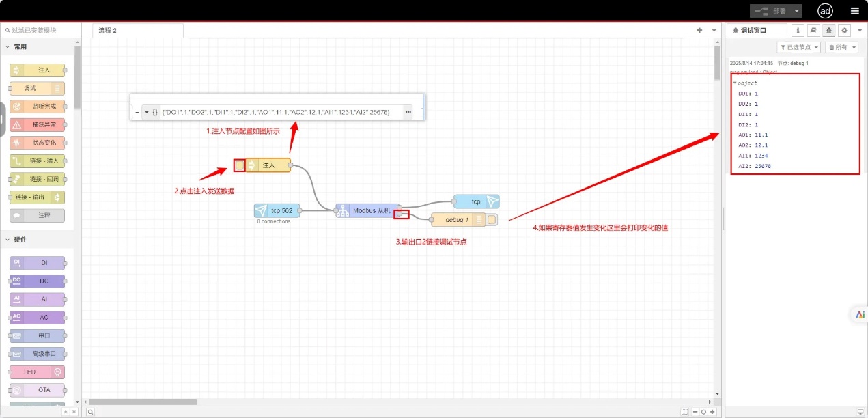Toggle the navigator map icon
This screenshot has height=418, width=868.
point(685,412)
